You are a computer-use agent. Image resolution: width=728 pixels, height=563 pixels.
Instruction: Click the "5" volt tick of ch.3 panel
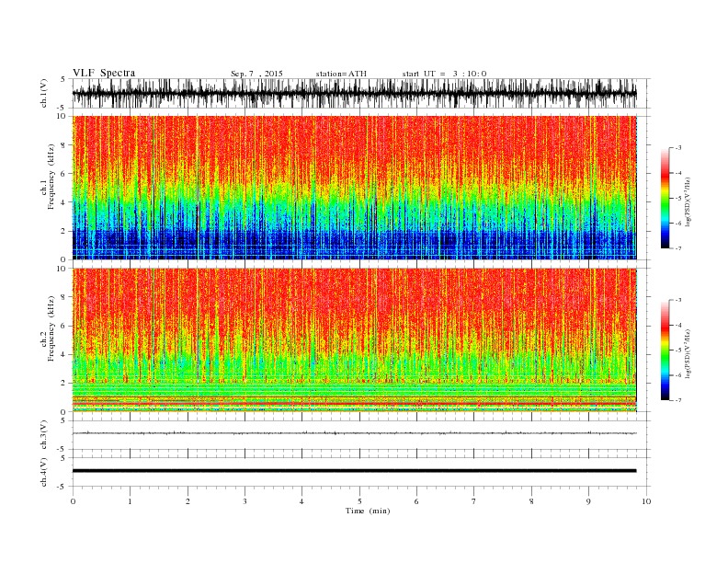point(64,420)
